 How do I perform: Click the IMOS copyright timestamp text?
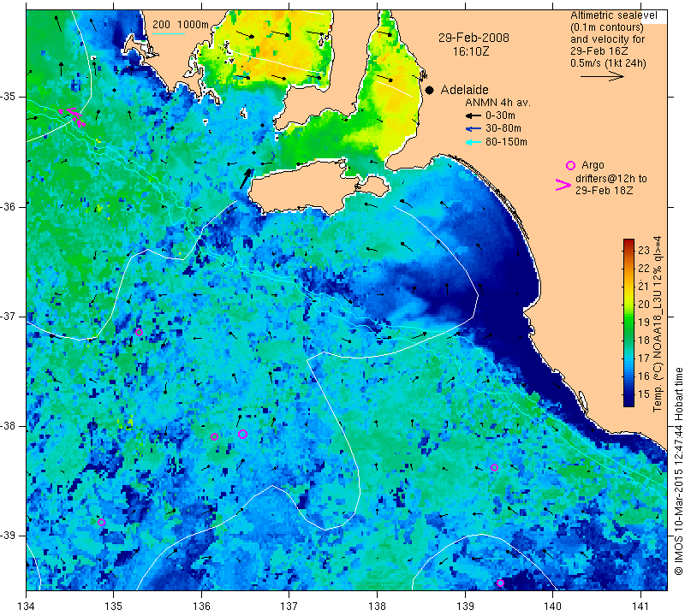678,471
